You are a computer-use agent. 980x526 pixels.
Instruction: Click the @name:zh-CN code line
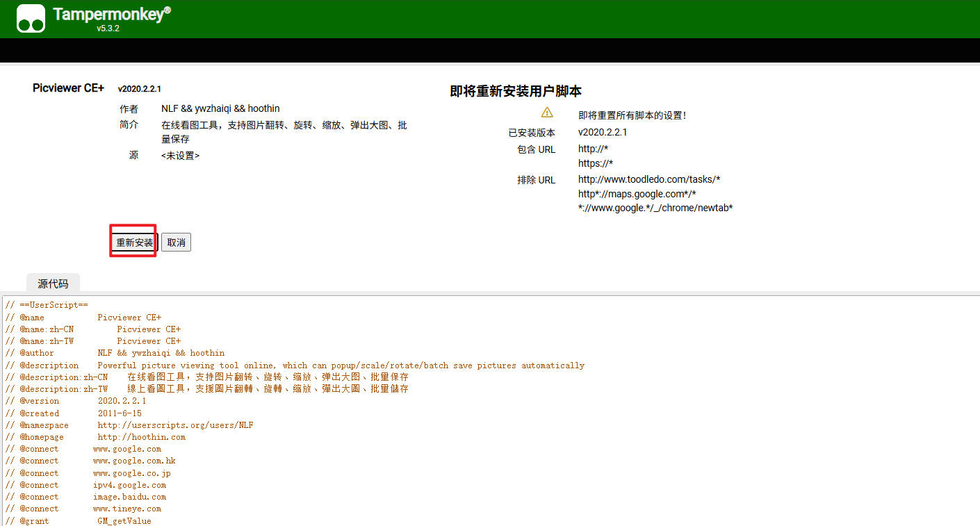[93, 329]
